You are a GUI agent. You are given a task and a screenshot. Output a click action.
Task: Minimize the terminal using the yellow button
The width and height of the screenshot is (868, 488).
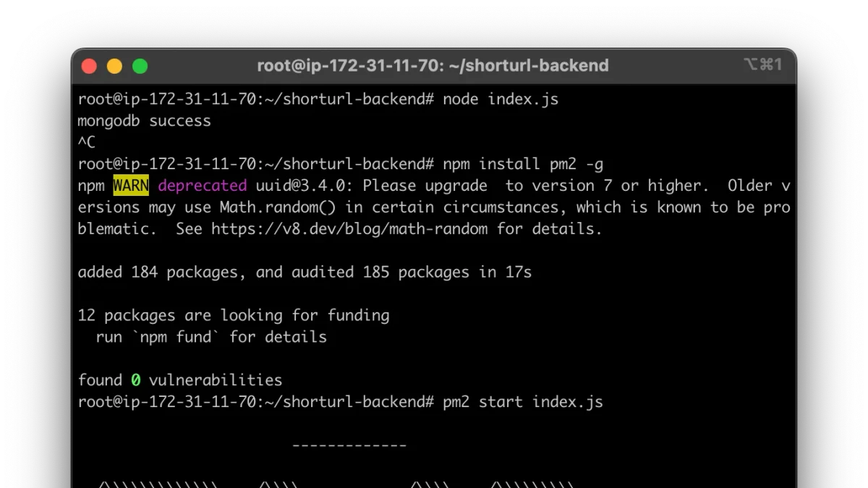coord(114,67)
